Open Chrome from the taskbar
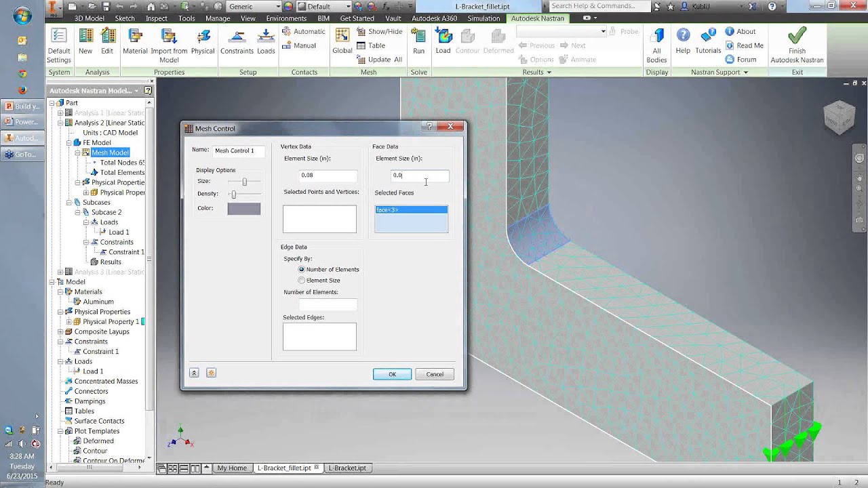 tap(22, 73)
